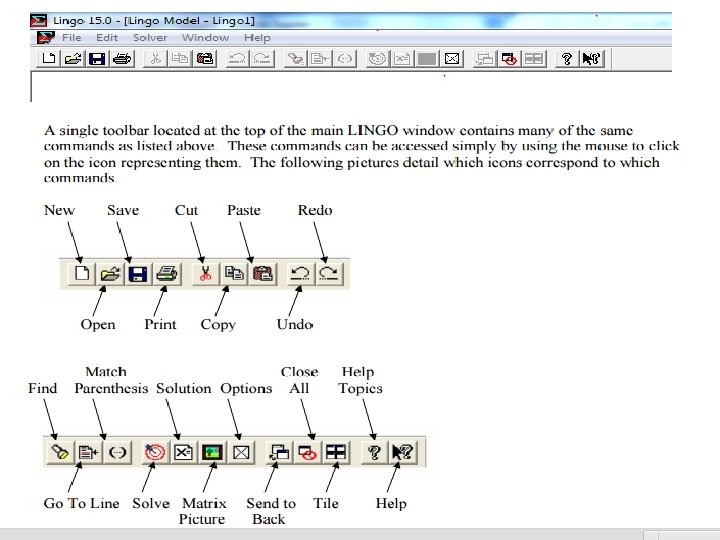The image size is (720, 540).
Task: Click the Solution icon in the labeled diagram
Action: [183, 452]
